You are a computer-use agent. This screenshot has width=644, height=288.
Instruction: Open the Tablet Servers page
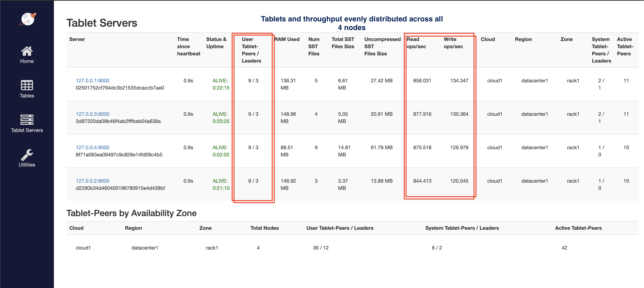[x=26, y=130]
